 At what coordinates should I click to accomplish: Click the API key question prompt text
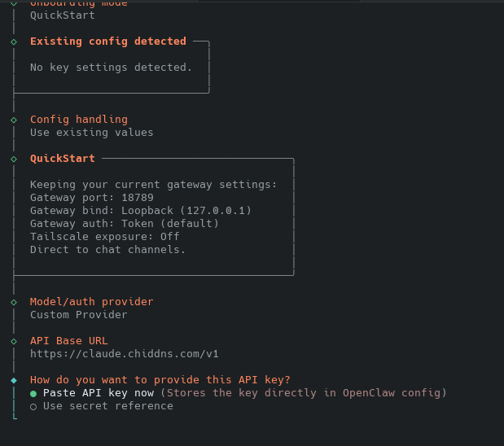[x=160, y=380]
